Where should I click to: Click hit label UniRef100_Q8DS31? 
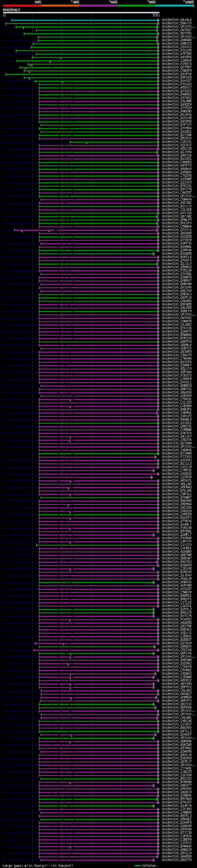pos(177,426)
